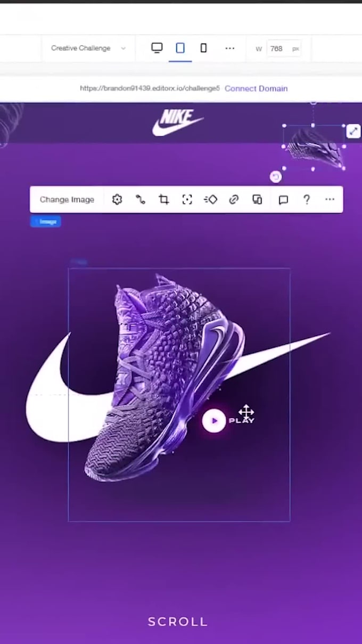Click the SCROLL text at bottom
Screen dimensions: 362x644
point(178,622)
